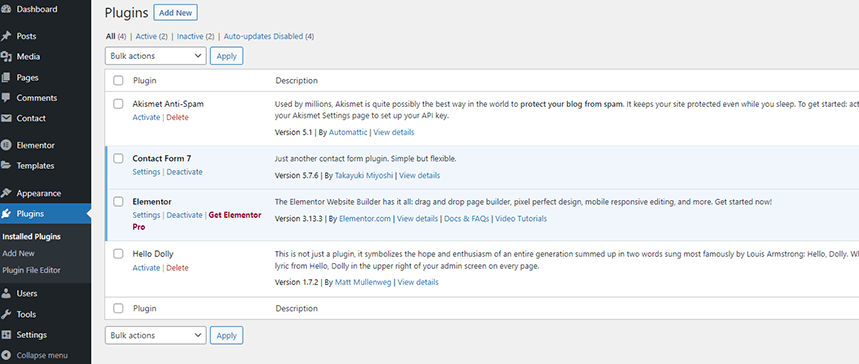Viewport: 859px width, 364px height.
Task: Click the Posts pushpin icon
Action: click(x=6, y=36)
